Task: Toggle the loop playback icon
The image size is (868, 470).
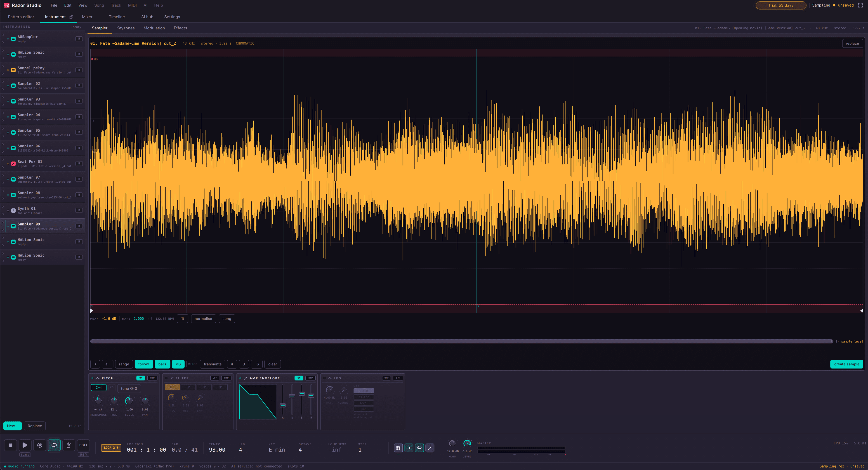Action: point(54,445)
